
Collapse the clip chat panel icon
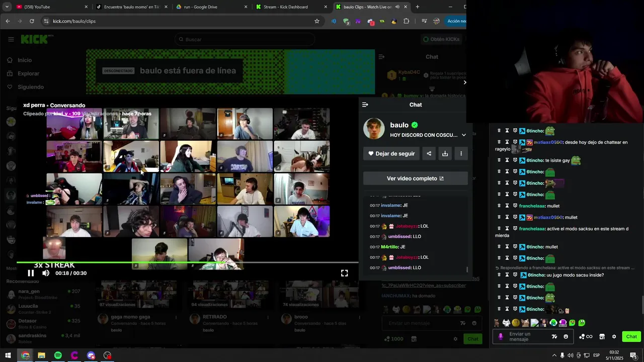click(365, 105)
